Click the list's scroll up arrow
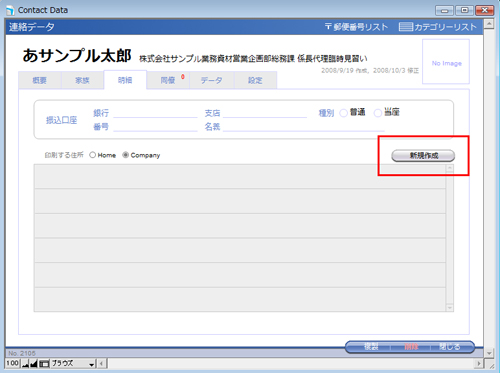Screen dimensions: 500x373 450,168
